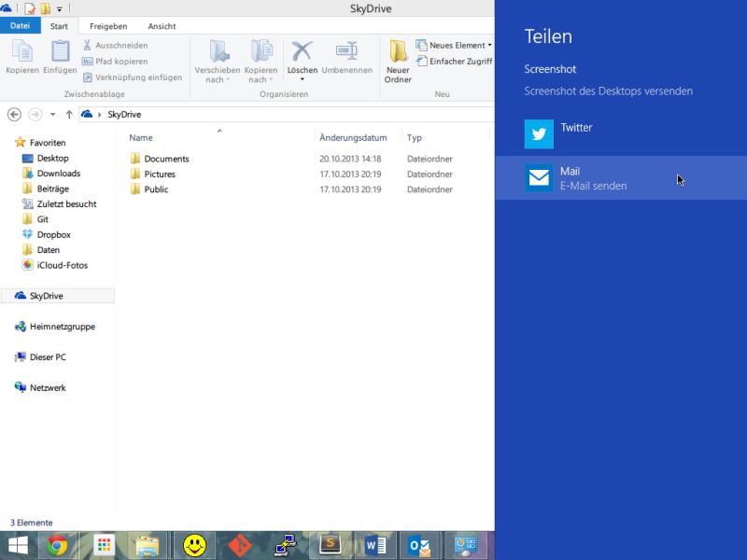747x560 pixels.
Task: Open Downloads in Favoriten
Action: point(59,174)
